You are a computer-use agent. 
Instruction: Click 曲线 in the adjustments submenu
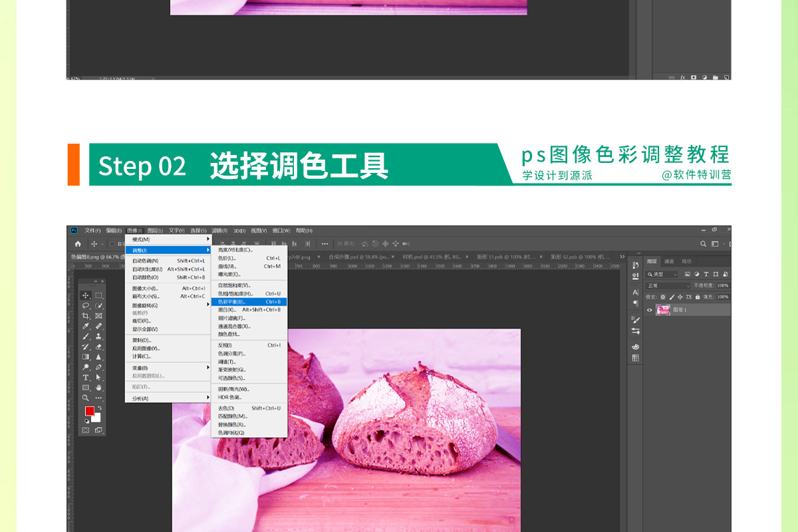(x=227, y=266)
